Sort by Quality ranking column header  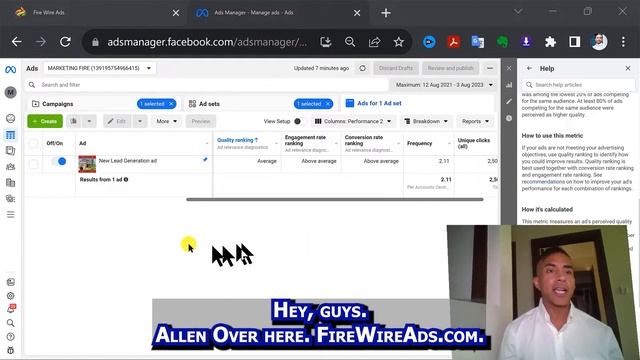[x=238, y=140]
